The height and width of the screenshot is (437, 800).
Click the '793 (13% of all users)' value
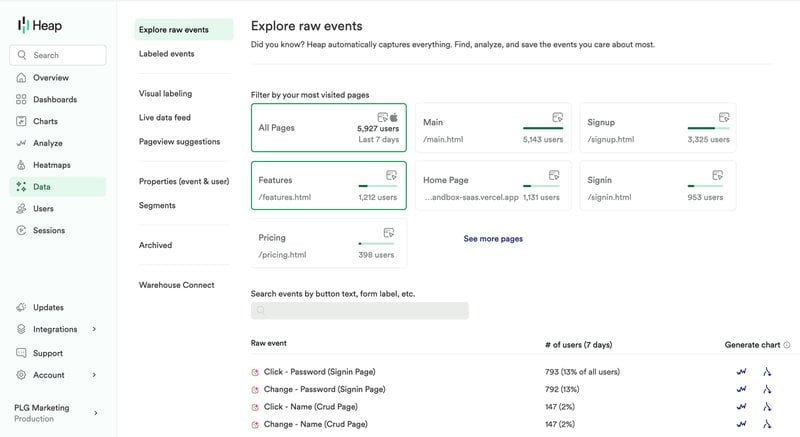[582, 372]
